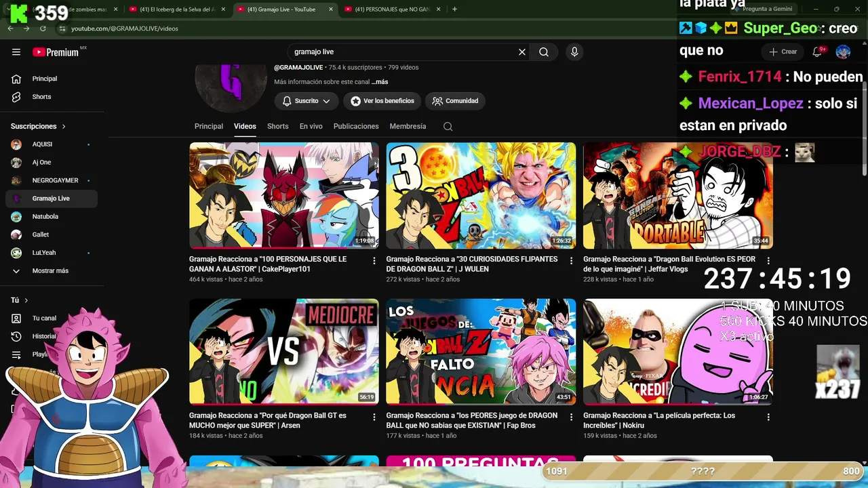Image resolution: width=868 pixels, height=488 pixels.
Task: Open the account avatar menu
Action: pyautogui.click(x=843, y=52)
